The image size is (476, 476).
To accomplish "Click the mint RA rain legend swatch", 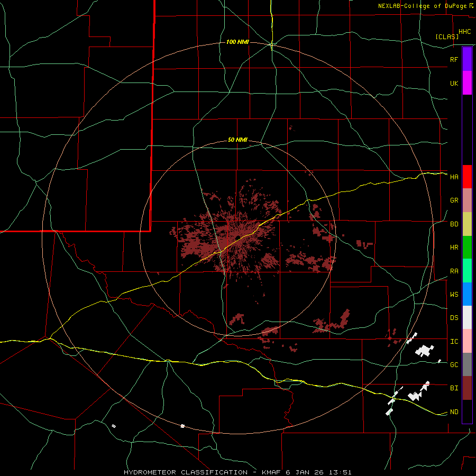I will pyautogui.click(x=467, y=271).
